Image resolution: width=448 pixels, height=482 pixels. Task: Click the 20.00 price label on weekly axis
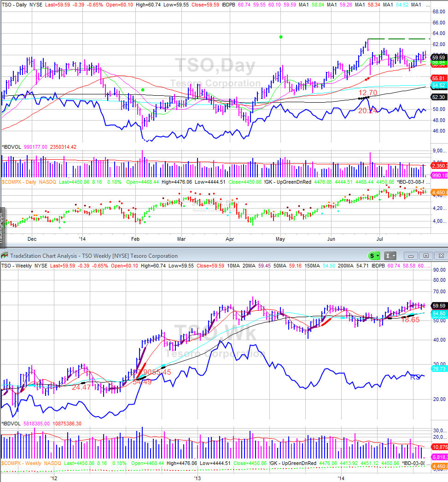(439, 399)
